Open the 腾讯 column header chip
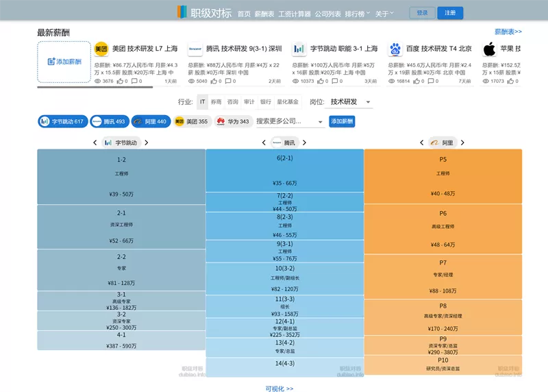Viewport: 548px width, 392px height. 284,143
